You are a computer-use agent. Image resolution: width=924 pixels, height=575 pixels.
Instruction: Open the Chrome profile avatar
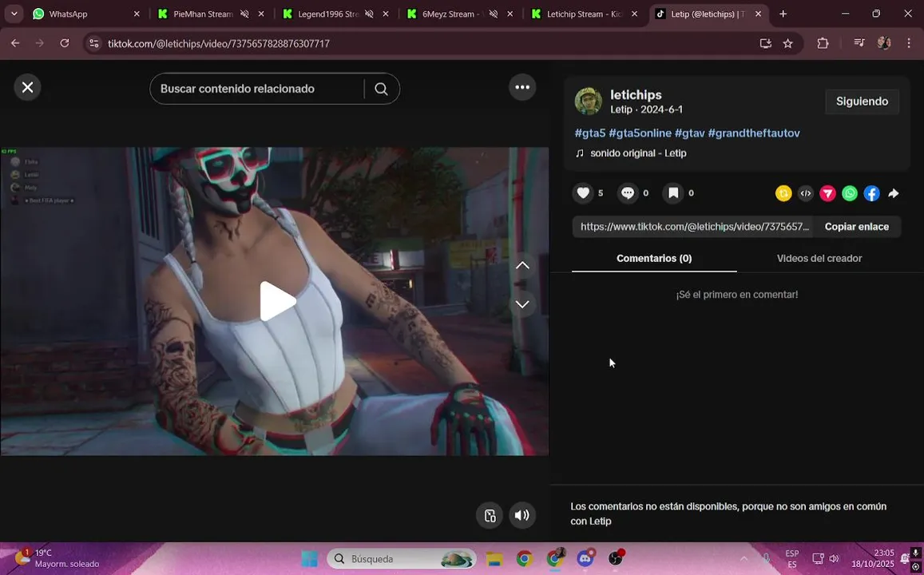coord(884,44)
